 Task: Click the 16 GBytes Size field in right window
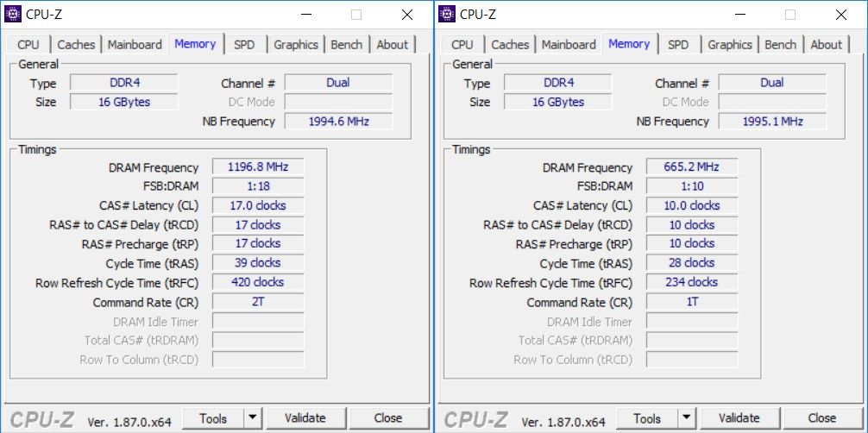point(558,102)
